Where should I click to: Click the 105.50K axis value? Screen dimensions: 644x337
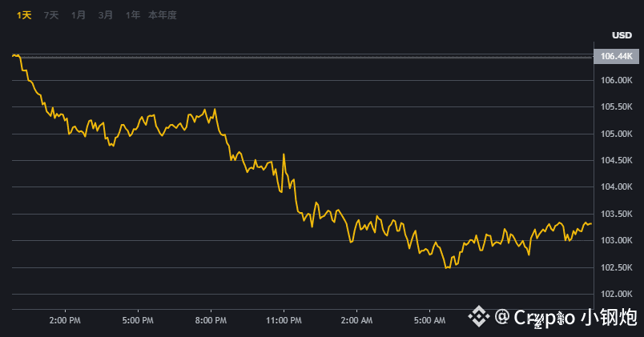[x=617, y=106]
